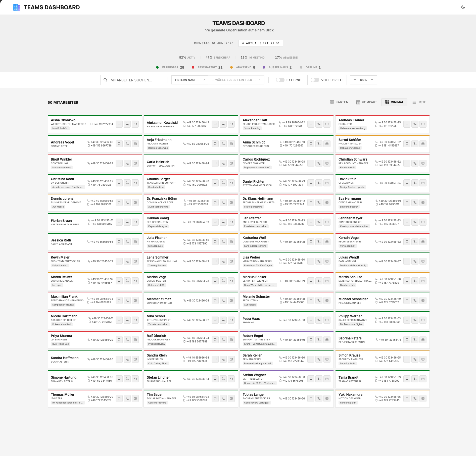Click the Mitarbeiter suchen search field
Image resolution: width=476 pixels, height=456 pixels.
[x=132, y=80]
